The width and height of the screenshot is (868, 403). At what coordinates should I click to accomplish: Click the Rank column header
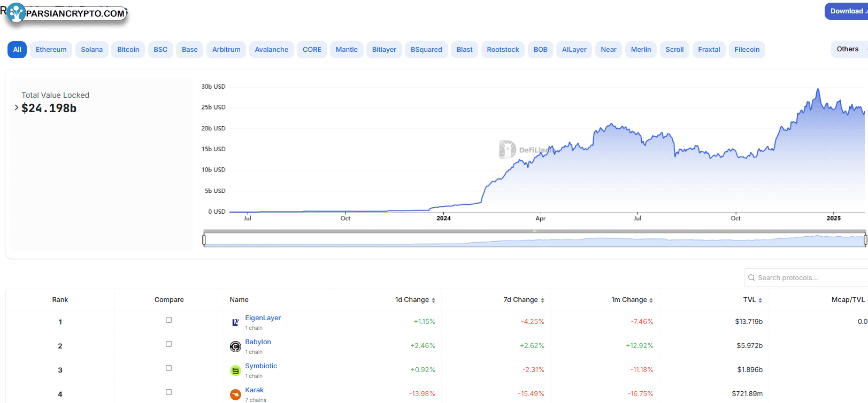pos(60,300)
